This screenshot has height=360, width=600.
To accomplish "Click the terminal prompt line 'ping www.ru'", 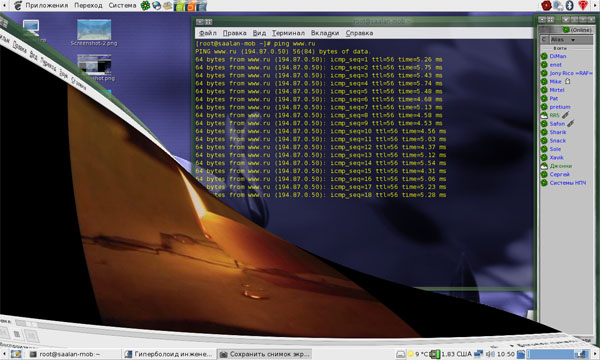I will [255, 44].
